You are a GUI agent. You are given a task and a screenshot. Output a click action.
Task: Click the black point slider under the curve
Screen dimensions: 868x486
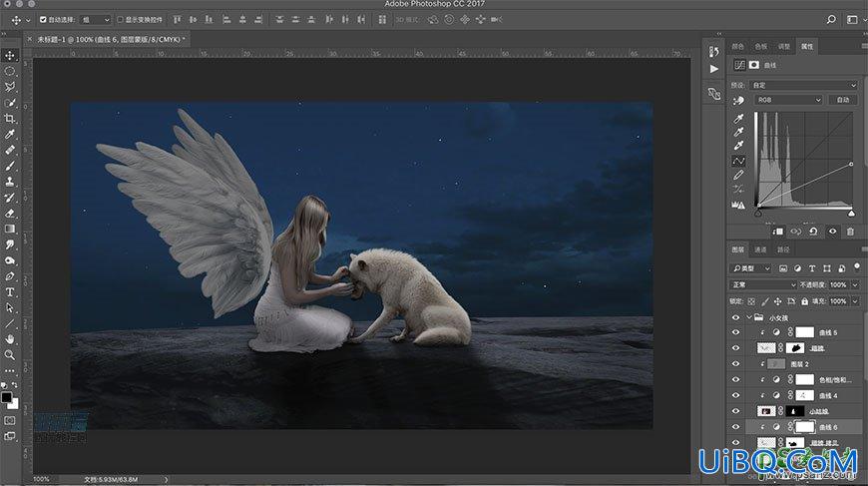(x=758, y=214)
